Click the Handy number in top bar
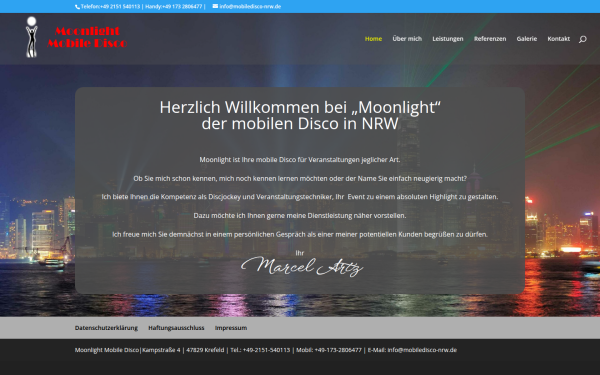600x375 pixels. coord(182,7)
